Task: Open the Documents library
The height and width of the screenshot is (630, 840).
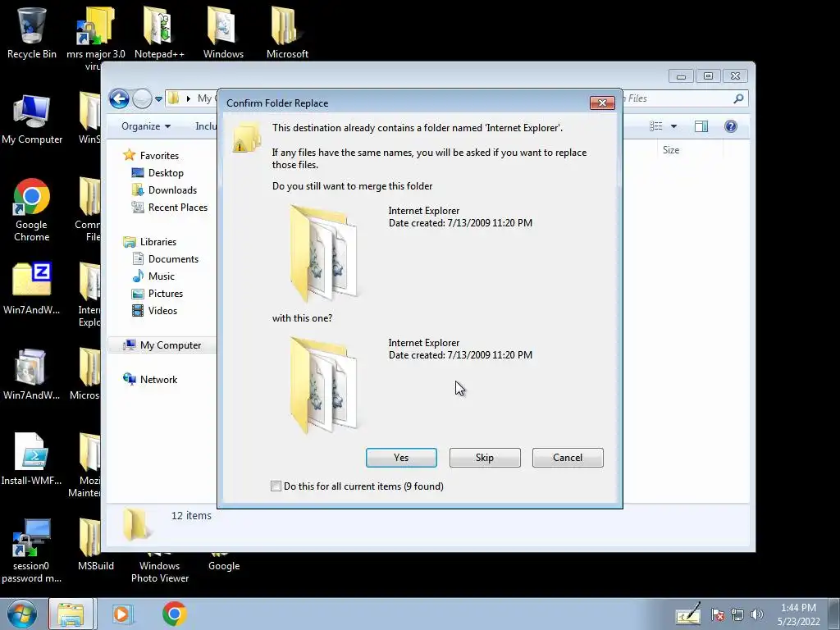Action: click(173, 258)
